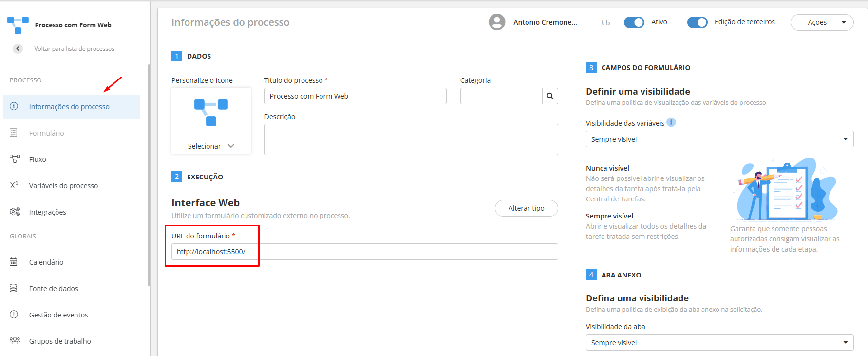
Task: Click the Gestão de eventos icon
Action: coord(14,315)
